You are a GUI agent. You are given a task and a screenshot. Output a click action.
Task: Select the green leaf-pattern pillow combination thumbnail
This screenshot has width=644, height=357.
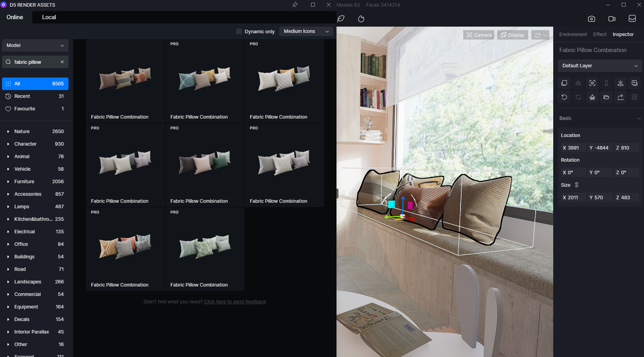[x=205, y=249]
